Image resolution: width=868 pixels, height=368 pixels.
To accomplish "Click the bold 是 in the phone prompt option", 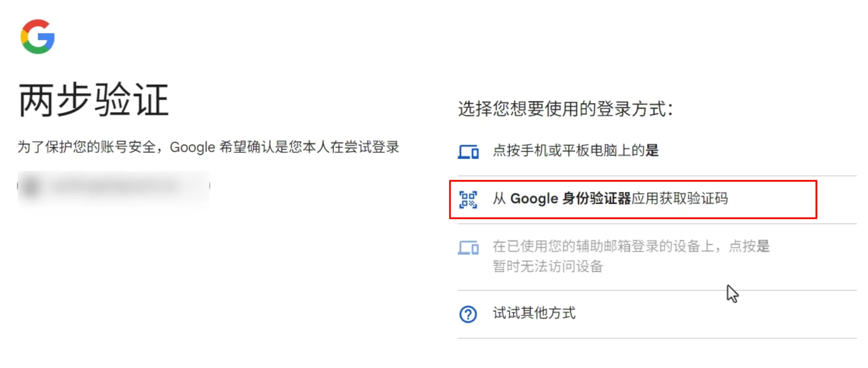I will coord(652,151).
